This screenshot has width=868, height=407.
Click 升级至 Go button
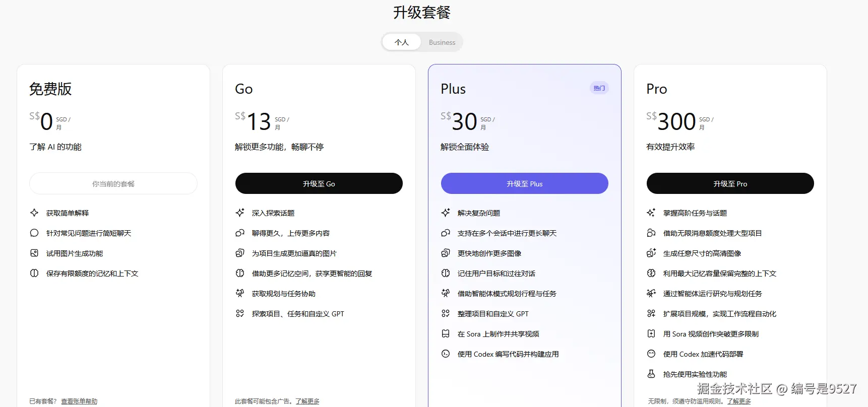[319, 183]
